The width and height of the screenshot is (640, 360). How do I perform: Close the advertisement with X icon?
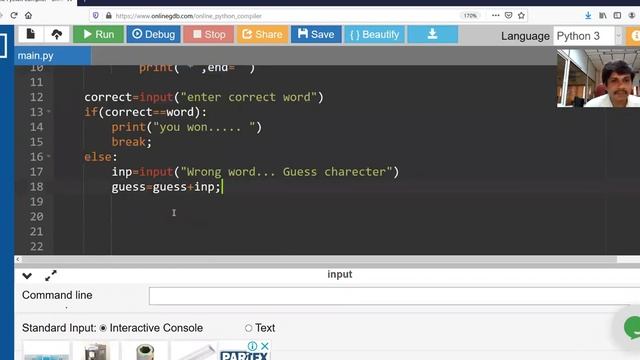tap(264, 346)
